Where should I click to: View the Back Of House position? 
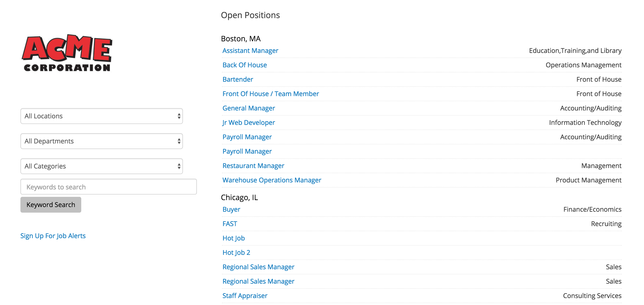click(x=244, y=65)
